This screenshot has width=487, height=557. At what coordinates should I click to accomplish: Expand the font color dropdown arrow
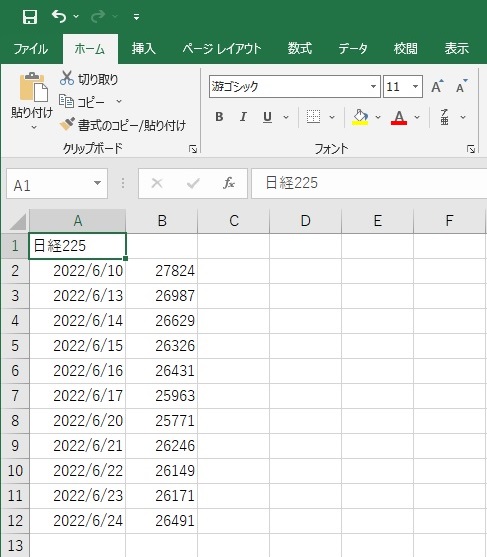417,117
